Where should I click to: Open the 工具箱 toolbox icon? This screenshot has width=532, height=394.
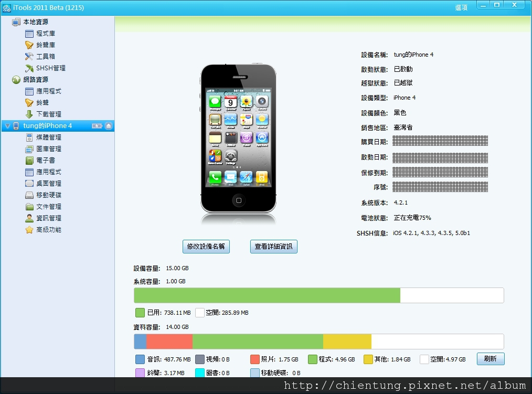(29, 57)
